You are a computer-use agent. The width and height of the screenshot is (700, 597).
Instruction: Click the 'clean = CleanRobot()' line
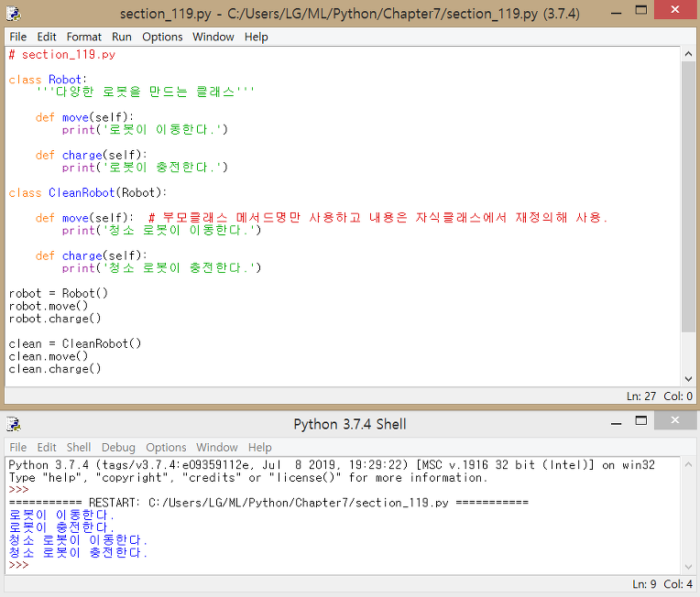tap(75, 343)
